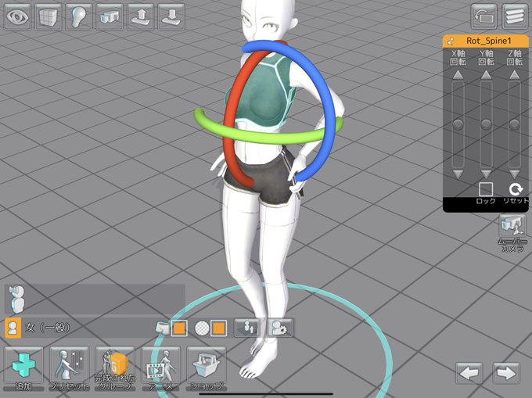Open the ショップ shop basket
This screenshot has height=398, width=532.
(207, 368)
